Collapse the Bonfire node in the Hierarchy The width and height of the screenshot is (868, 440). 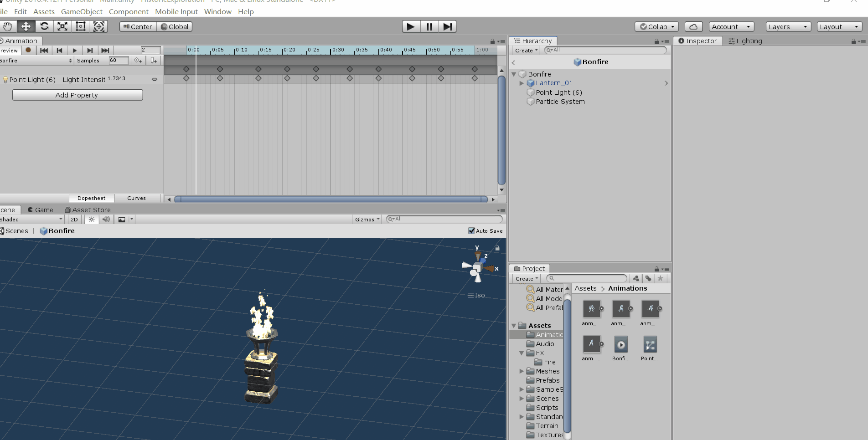pos(514,74)
